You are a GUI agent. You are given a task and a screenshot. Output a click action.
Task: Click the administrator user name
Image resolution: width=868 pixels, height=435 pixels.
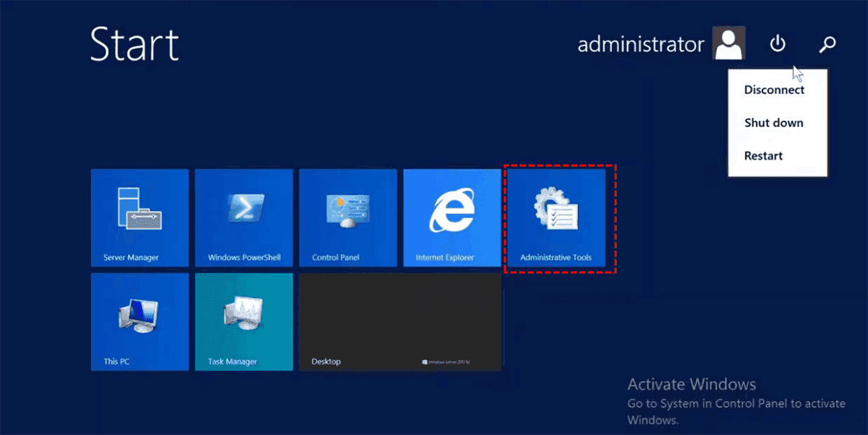click(x=640, y=45)
